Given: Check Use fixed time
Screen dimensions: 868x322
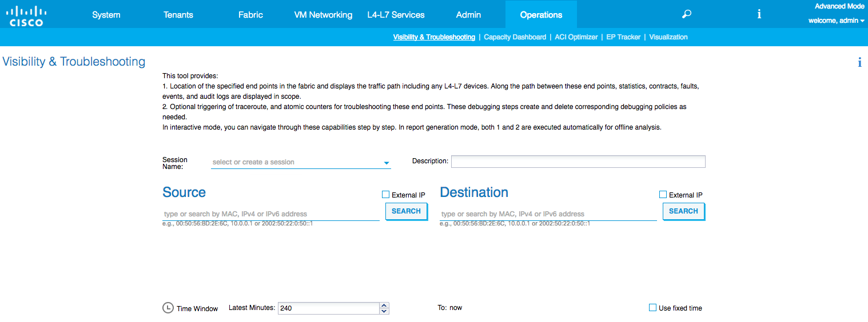Looking at the screenshot, I should click(652, 308).
